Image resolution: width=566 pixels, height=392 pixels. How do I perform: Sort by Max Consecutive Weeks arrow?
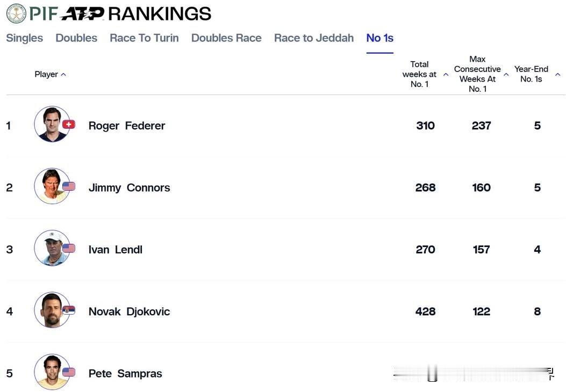point(506,75)
